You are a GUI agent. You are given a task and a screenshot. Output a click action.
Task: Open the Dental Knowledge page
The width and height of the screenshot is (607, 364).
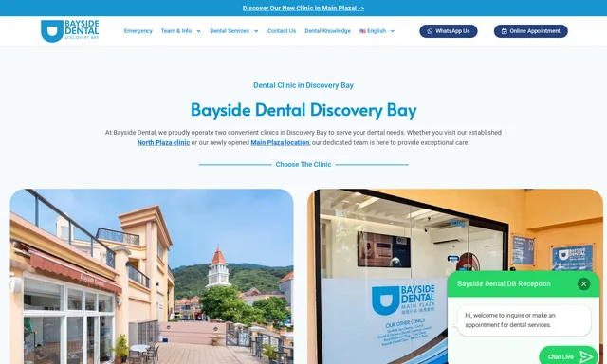pyautogui.click(x=327, y=31)
